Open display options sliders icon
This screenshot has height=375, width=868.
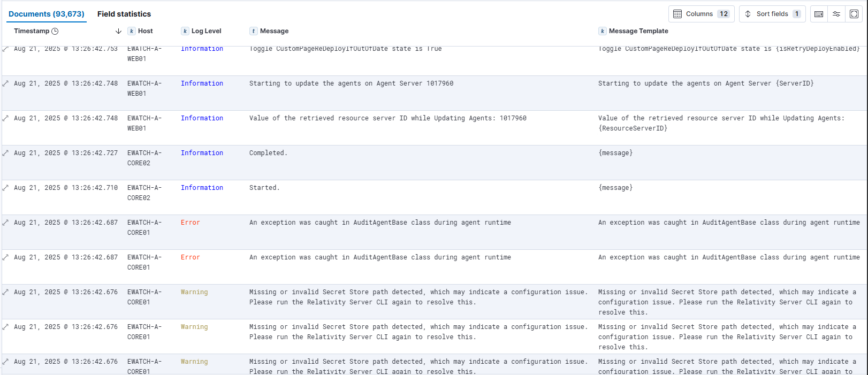coord(836,14)
